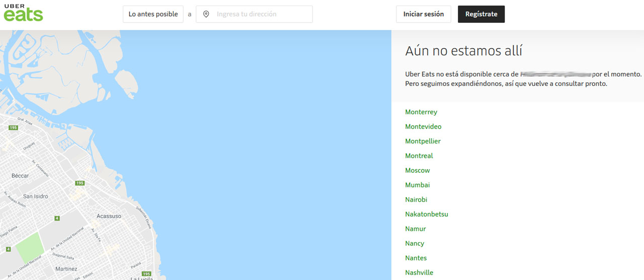The image size is (644, 280).
Task: Open the Montevideo city link
Action: pos(423,127)
